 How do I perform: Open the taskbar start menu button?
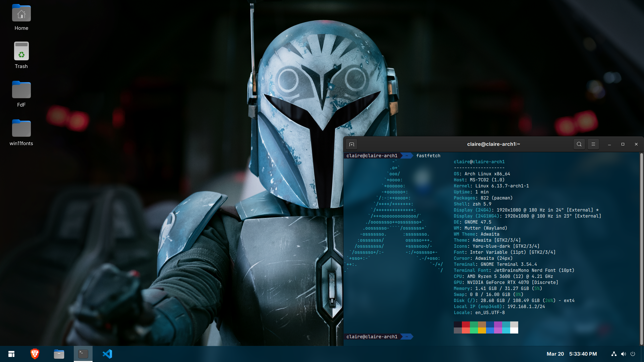click(11, 354)
